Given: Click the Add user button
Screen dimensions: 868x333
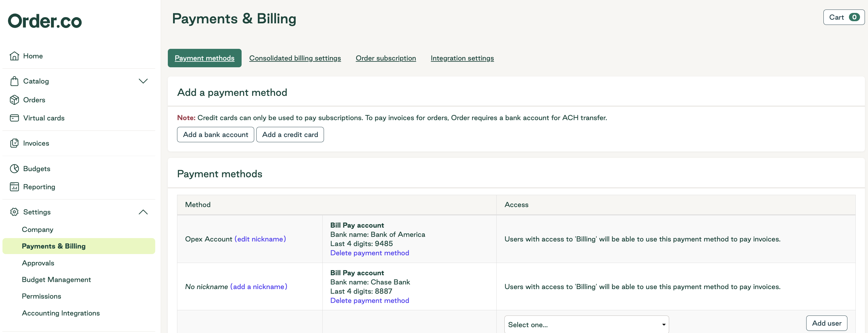Looking at the screenshot, I should click(827, 323).
